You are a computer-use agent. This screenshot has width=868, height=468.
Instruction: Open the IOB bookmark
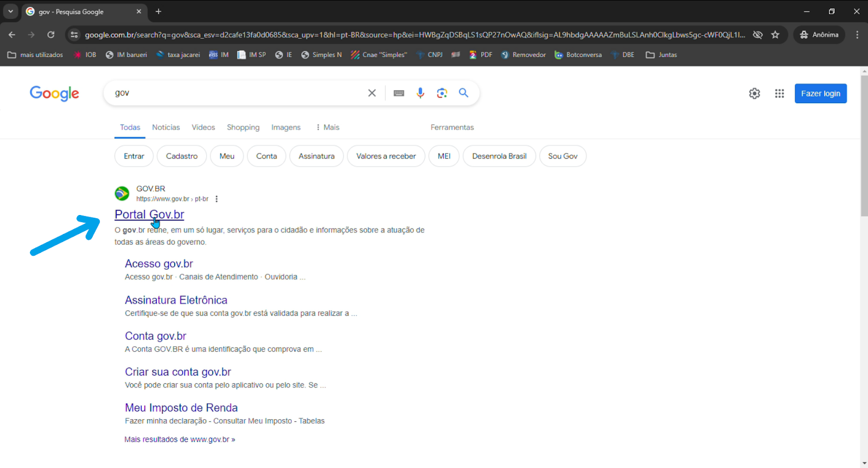point(85,55)
